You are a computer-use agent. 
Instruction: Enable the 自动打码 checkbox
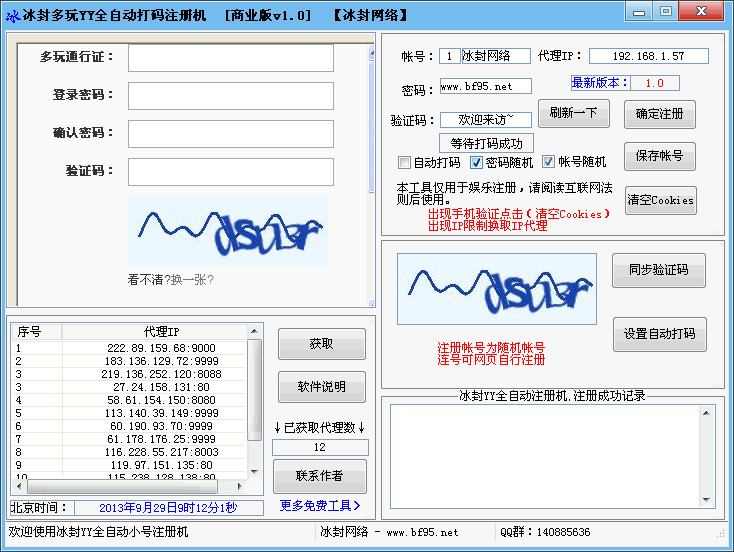(404, 162)
